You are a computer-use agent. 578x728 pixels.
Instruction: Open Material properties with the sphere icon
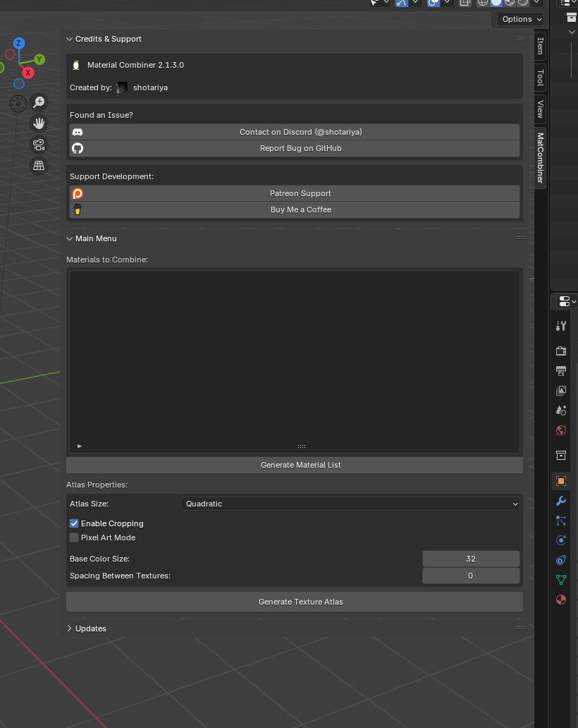click(x=560, y=600)
